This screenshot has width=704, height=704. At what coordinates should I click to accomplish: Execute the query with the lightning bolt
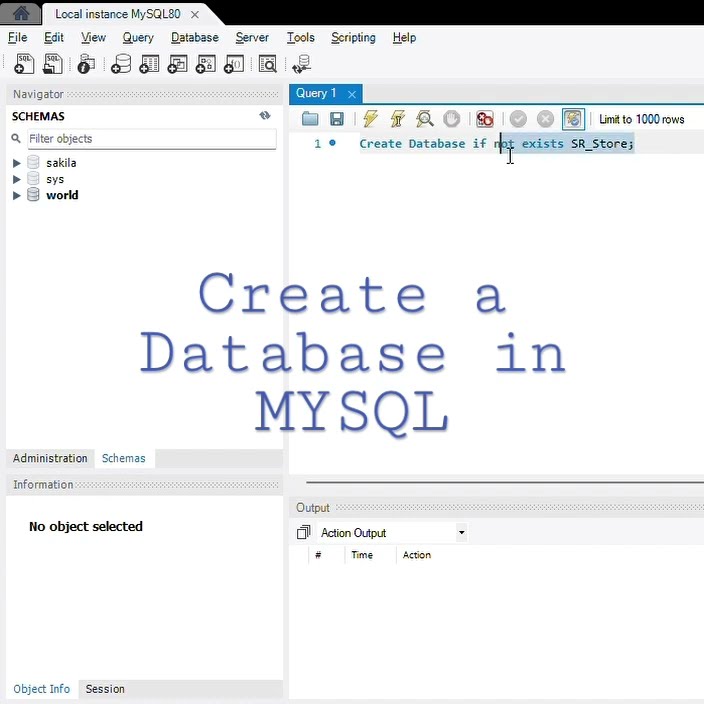[x=370, y=119]
